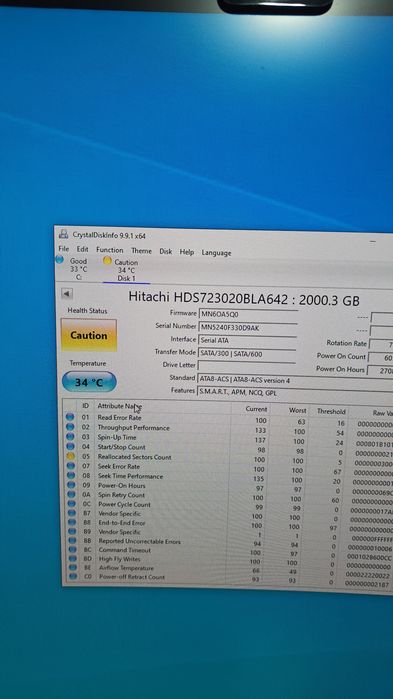
Task: Open the Help menu
Action: click(x=187, y=252)
